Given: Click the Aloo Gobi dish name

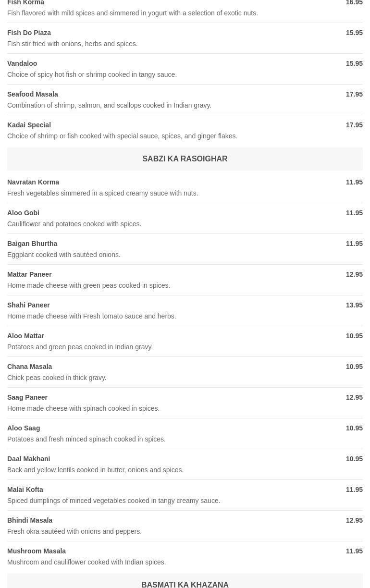Looking at the screenshot, I should pyautogui.click(x=23, y=213).
